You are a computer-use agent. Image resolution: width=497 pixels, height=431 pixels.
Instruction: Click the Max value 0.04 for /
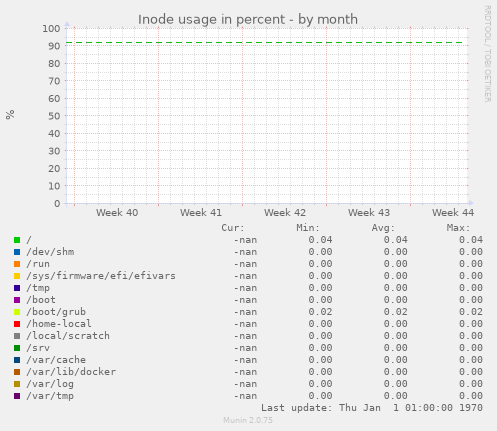(471, 240)
